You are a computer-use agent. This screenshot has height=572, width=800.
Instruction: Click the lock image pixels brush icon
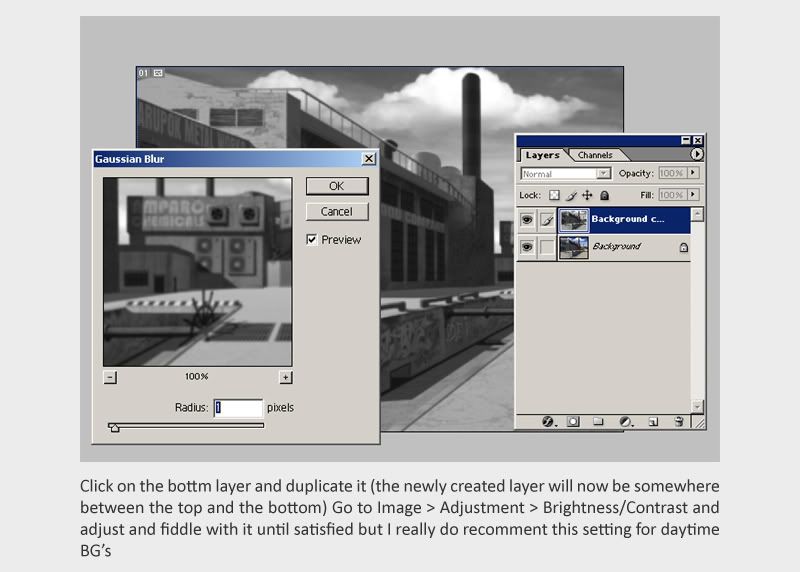(x=571, y=195)
